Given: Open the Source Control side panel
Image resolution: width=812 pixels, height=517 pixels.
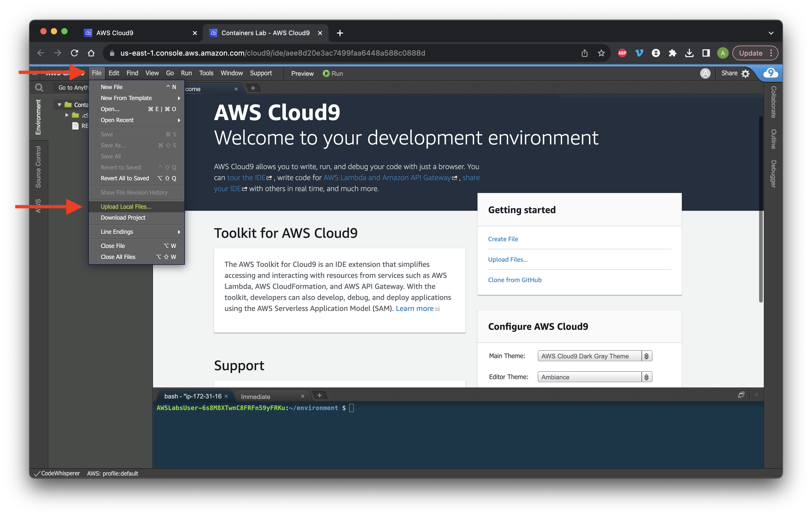Looking at the screenshot, I should click(38, 167).
